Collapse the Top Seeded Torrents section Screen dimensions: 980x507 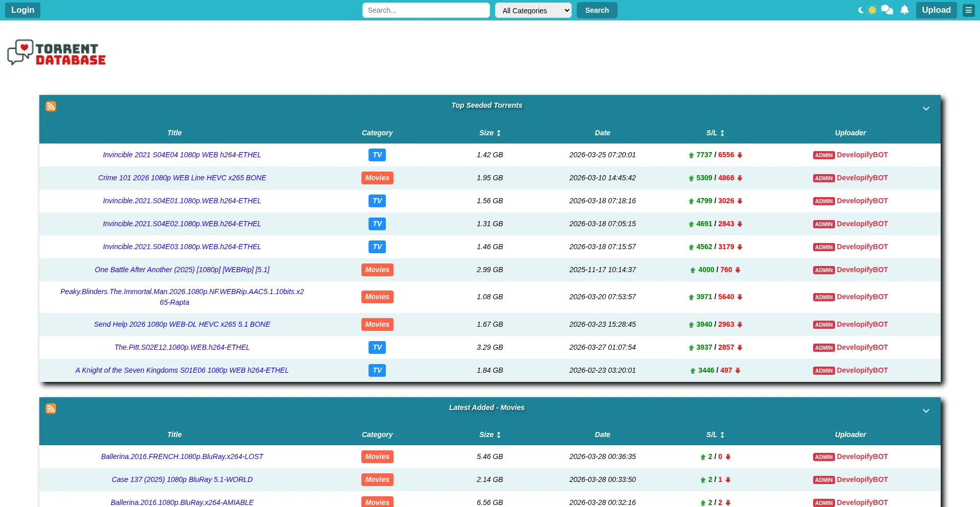point(926,108)
